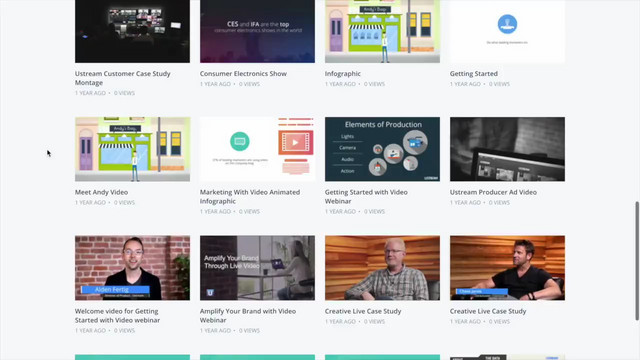The image size is (640, 360).
Task: Click Welcome video for Getting Started title
Action: coord(117,316)
